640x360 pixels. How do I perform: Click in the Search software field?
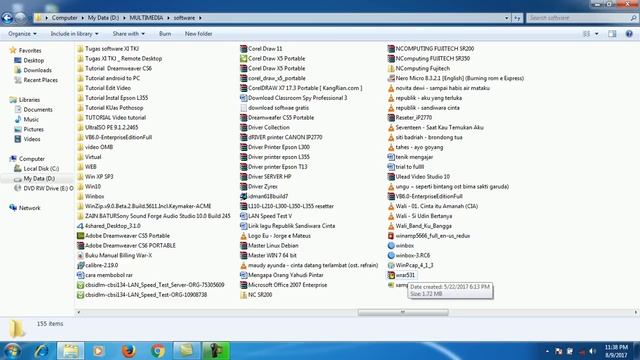pos(582,18)
